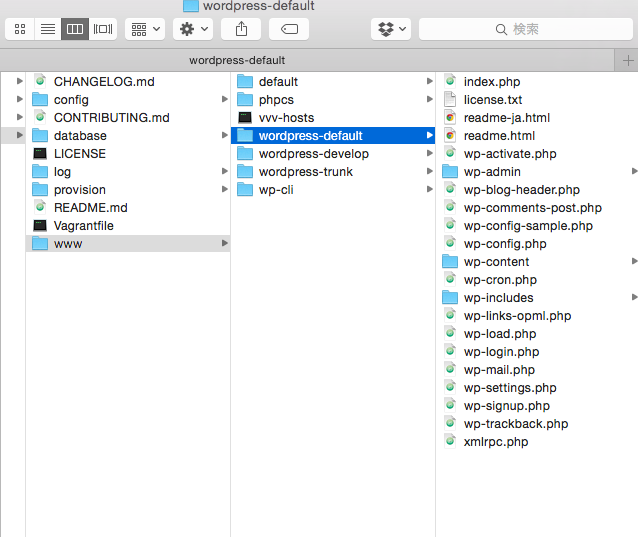Select wp-links-opml.php file
The height and width of the screenshot is (537, 638).
(x=537, y=316)
